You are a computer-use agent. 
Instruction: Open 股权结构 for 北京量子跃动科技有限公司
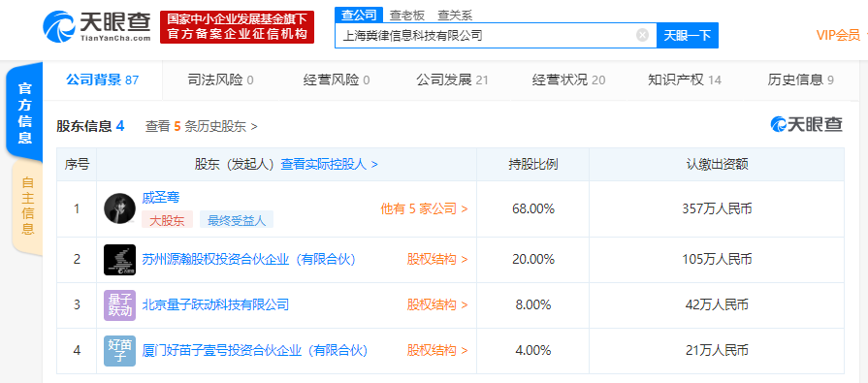[437, 304]
